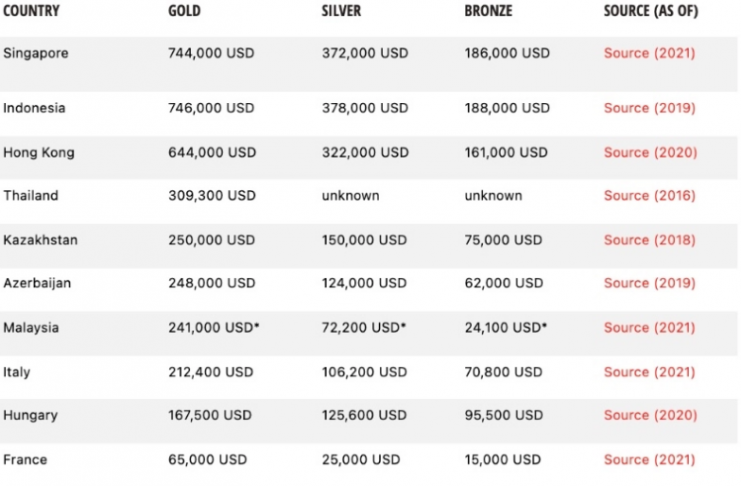This screenshot has height=486, width=741.
Task: Open the Italy Source (2021) link
Action: [649, 372]
